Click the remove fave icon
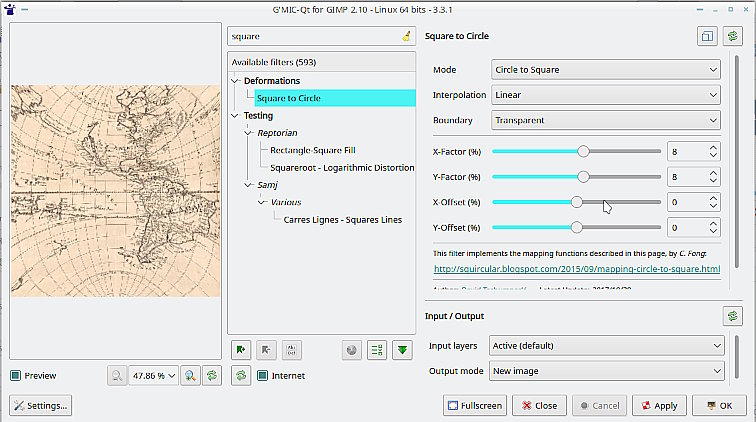Screen dimensions: 756x422 tap(265, 350)
